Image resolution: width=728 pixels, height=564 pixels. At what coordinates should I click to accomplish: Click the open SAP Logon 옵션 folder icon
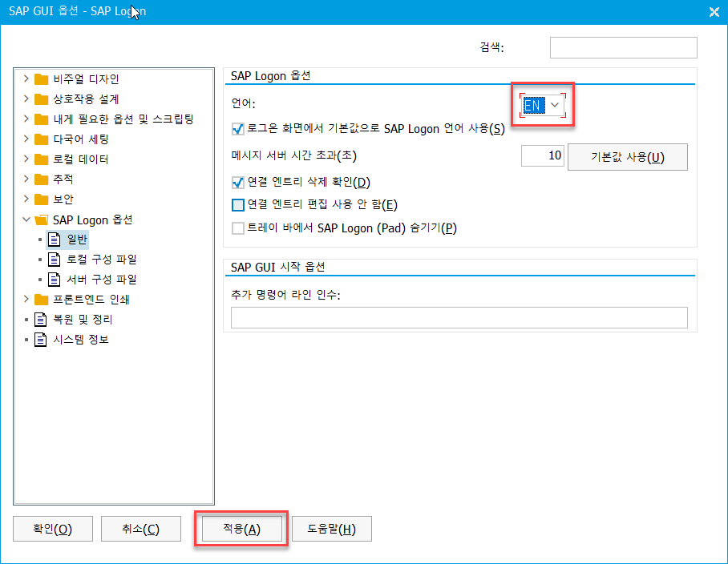click(42, 220)
